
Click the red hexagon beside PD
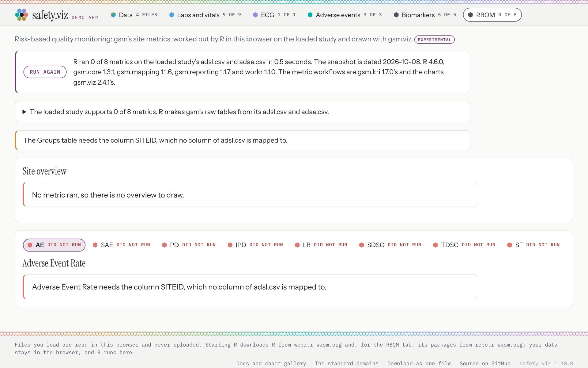tap(164, 245)
